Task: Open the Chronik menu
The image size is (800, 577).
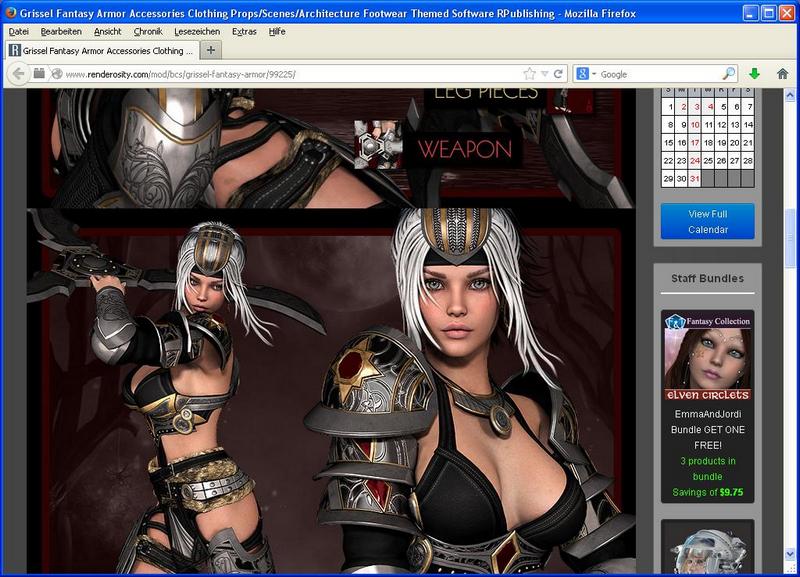Action: (x=148, y=32)
